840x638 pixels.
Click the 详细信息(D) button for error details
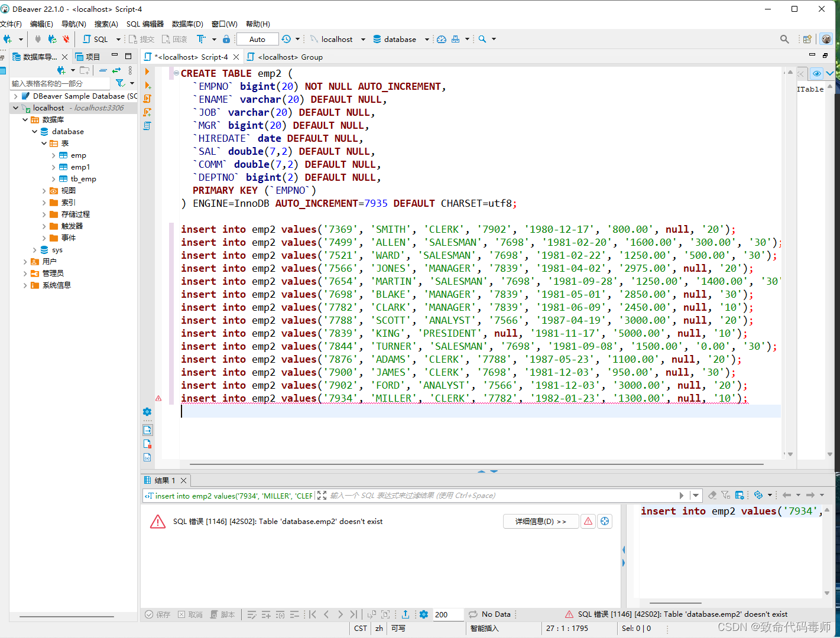pos(540,521)
